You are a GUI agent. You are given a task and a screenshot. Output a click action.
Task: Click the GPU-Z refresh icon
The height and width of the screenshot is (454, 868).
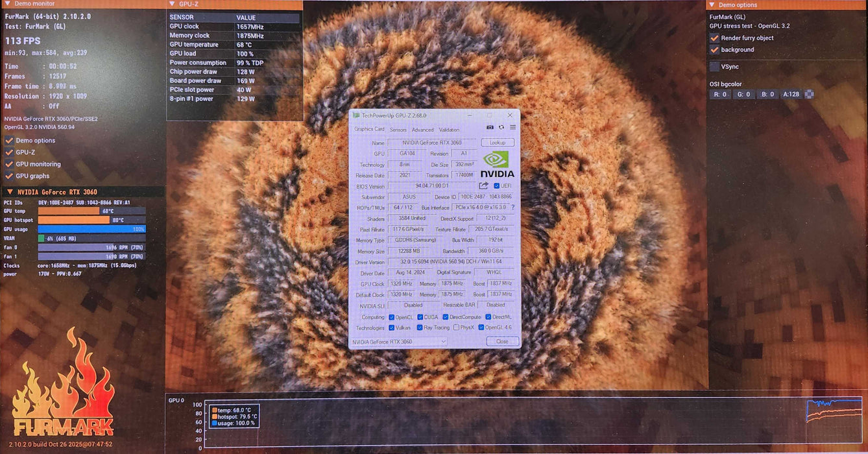(x=501, y=127)
